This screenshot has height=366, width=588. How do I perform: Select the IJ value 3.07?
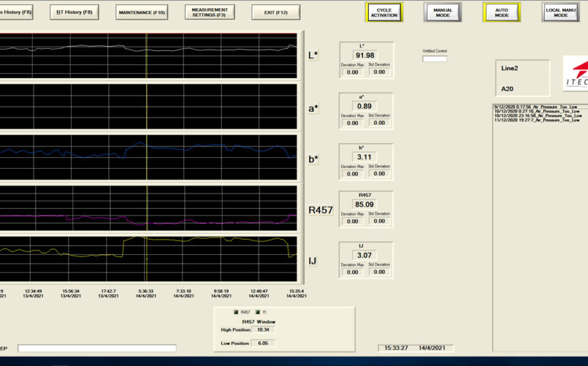364,256
